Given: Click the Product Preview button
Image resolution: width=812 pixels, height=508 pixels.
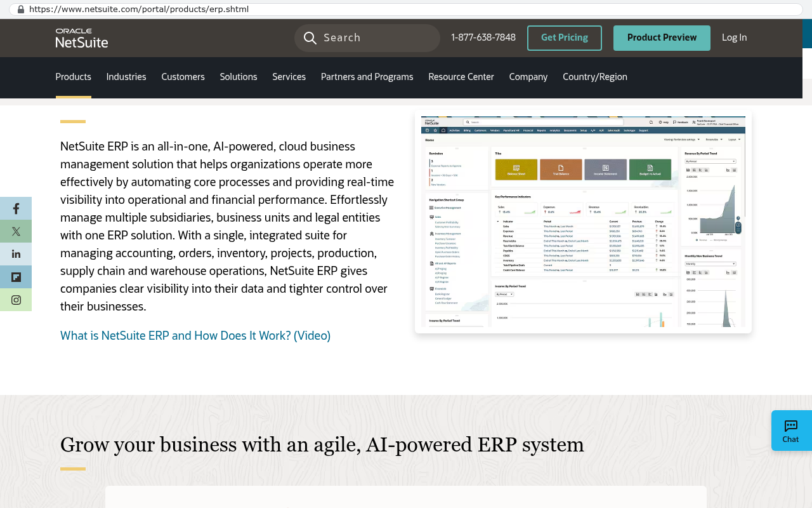Looking at the screenshot, I should (662, 38).
